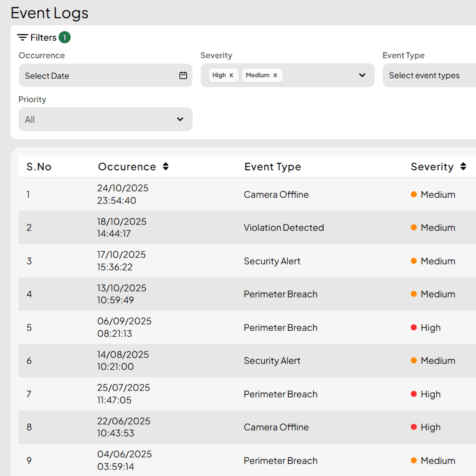Viewport: 476px width, 476px height.
Task: Click the Select Date input field
Action: click(99, 75)
